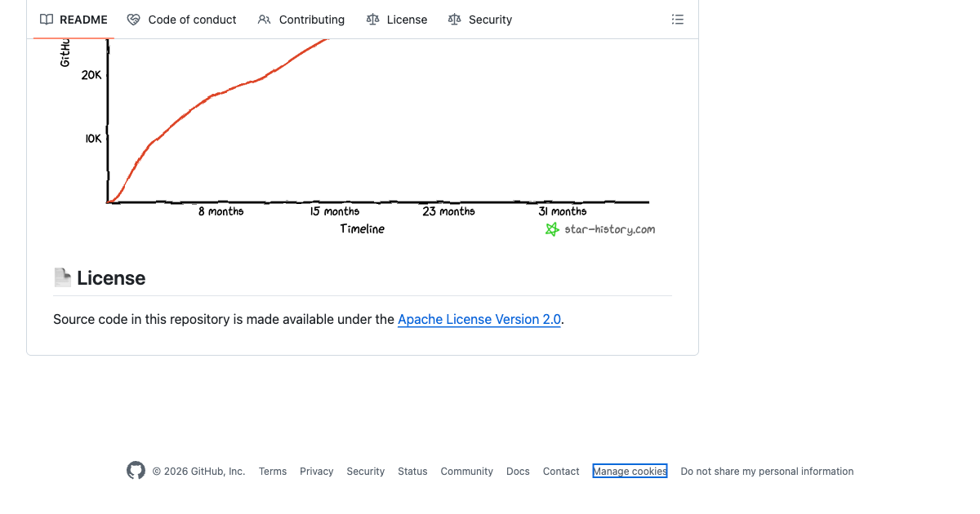
Task: Open the Privacy link in the footer
Action: [316, 471]
